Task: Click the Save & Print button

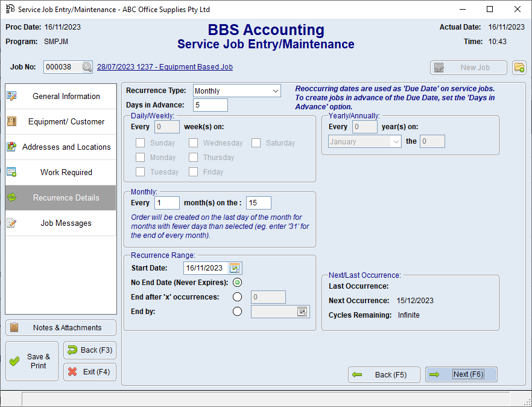Action: [x=31, y=361]
